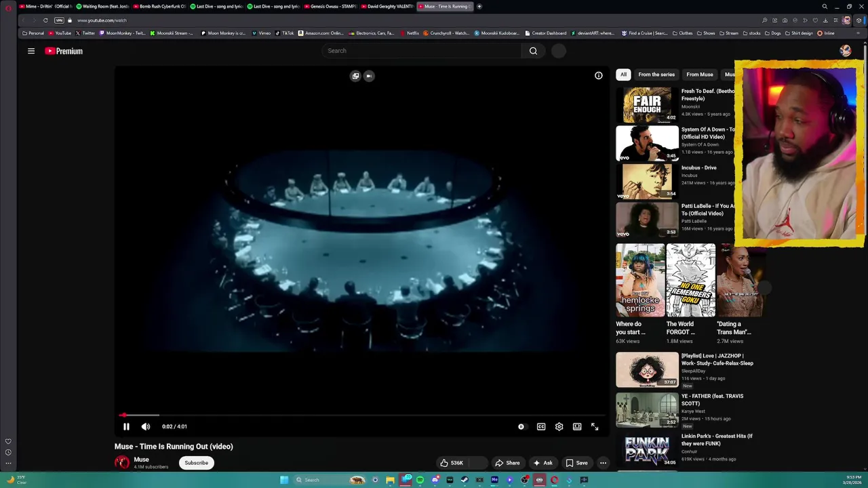
Task: Expand the Personal bookmarks folder
Action: point(33,33)
